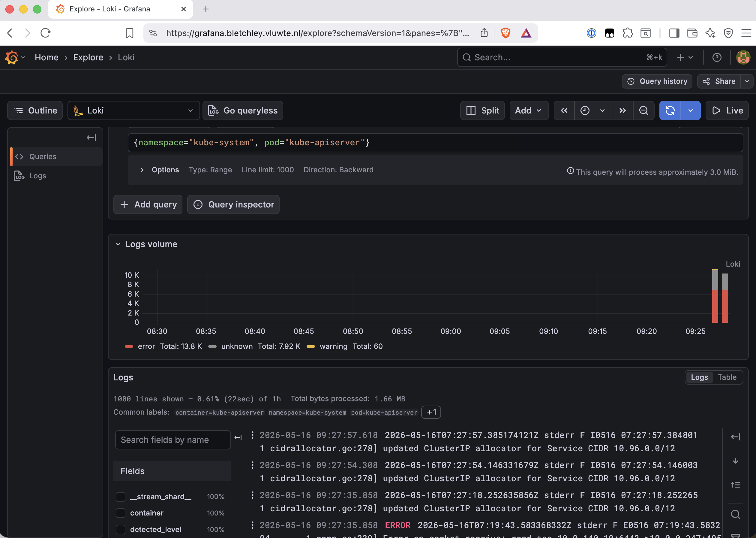
Task: Shift time range backwards
Action: click(x=564, y=110)
